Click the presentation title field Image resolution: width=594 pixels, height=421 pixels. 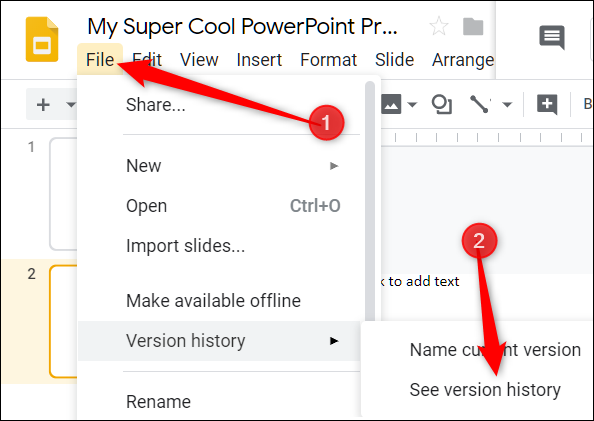[x=242, y=26]
